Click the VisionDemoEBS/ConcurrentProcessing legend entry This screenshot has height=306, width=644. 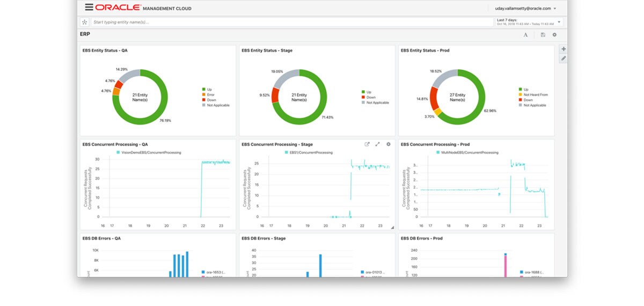point(149,152)
